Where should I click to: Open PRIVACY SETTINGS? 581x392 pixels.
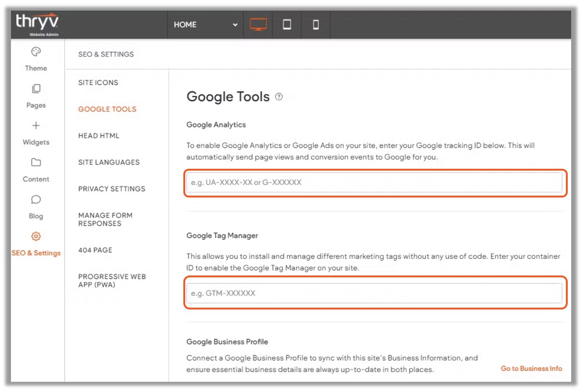[x=112, y=188]
